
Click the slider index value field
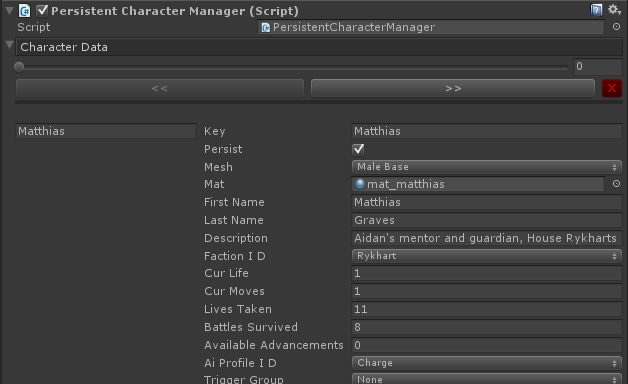click(598, 66)
